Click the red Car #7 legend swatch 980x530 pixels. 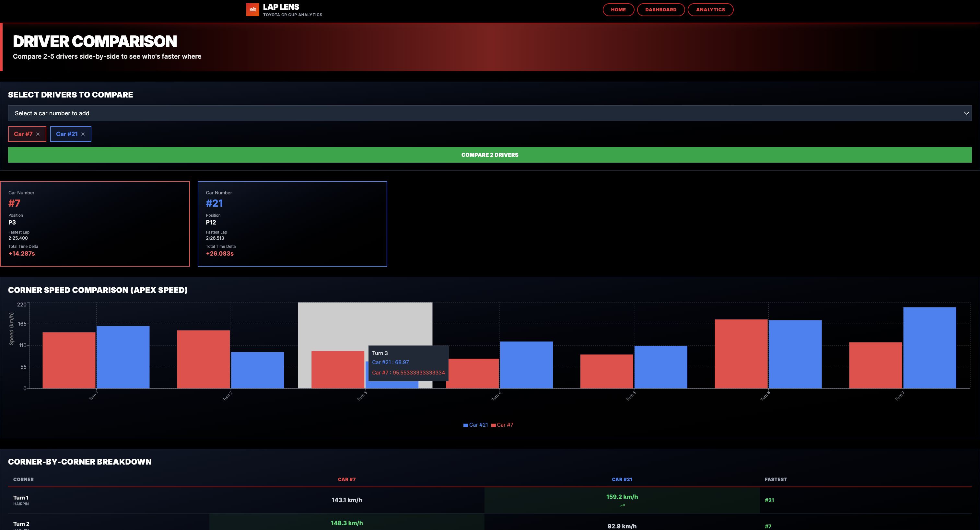(x=494, y=425)
